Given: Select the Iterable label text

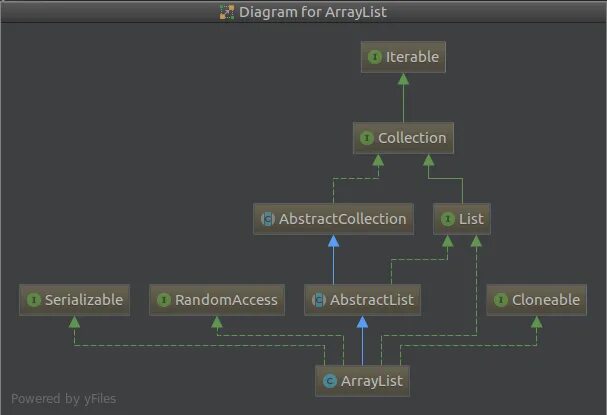Looking at the screenshot, I should [412, 57].
